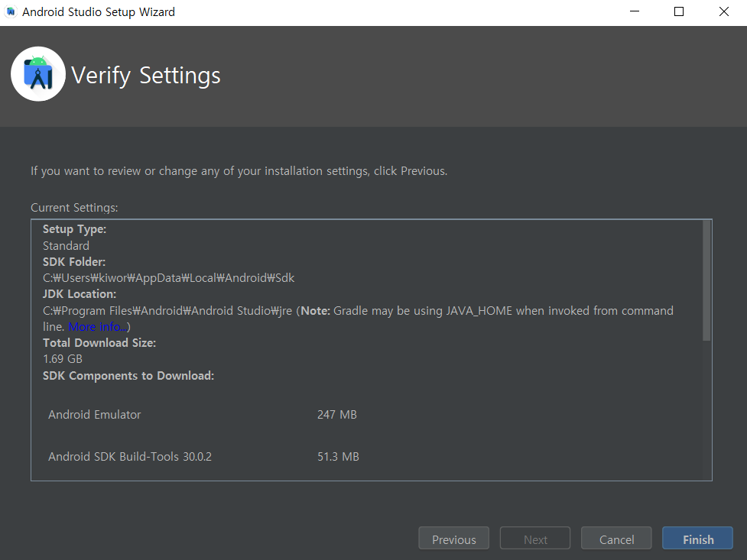The height and width of the screenshot is (560, 747).
Task: Click the 1.69 GB download size value
Action: pos(63,359)
